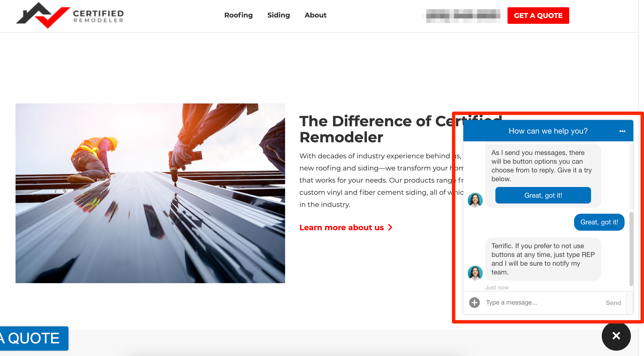Click the chevron after Learn more about us

tap(390, 227)
